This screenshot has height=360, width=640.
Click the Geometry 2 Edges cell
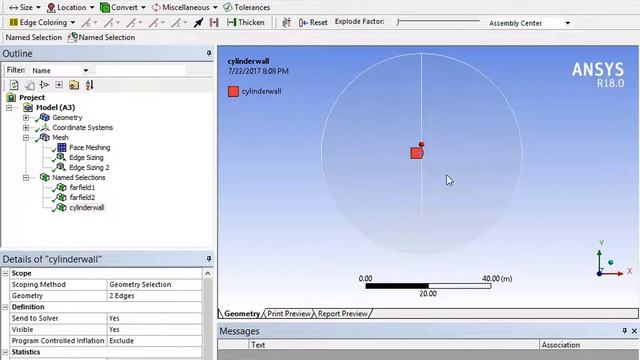[154, 296]
